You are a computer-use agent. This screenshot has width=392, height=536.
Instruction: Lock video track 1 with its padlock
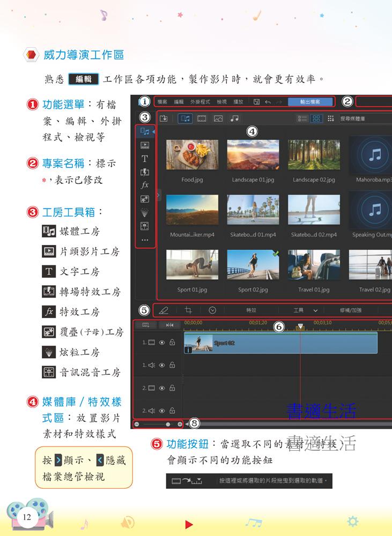[172, 342]
